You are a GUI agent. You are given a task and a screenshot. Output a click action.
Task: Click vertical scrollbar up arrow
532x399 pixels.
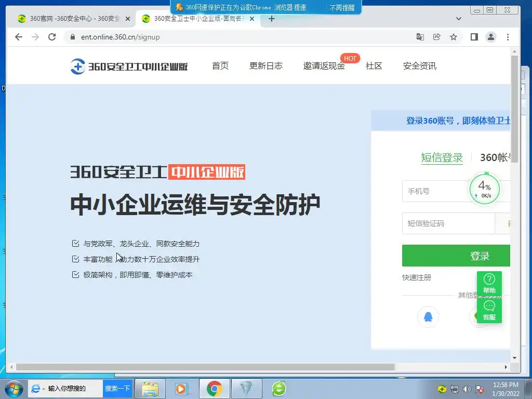coord(514,51)
